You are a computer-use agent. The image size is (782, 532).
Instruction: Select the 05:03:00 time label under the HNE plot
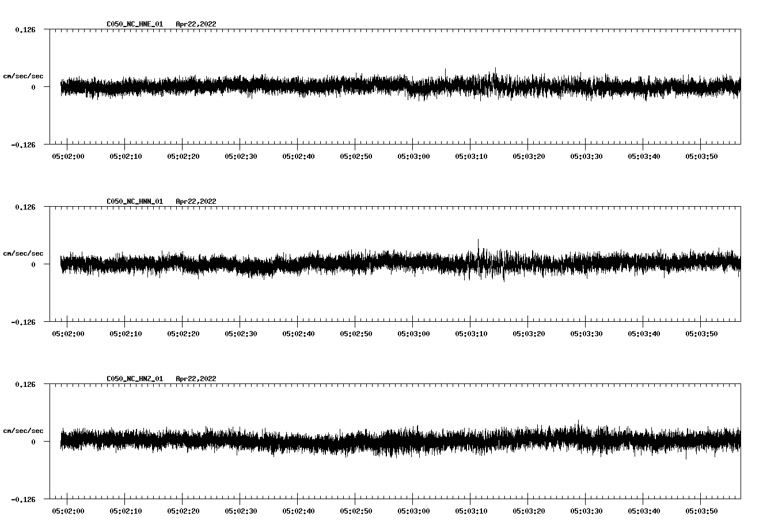413,156
